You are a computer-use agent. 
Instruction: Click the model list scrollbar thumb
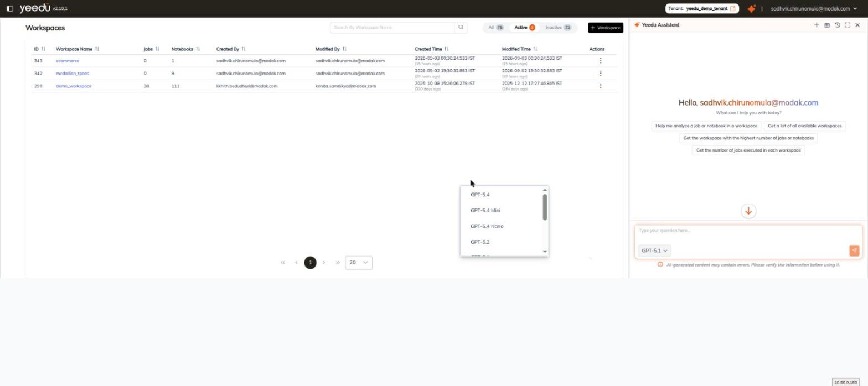coord(545,207)
